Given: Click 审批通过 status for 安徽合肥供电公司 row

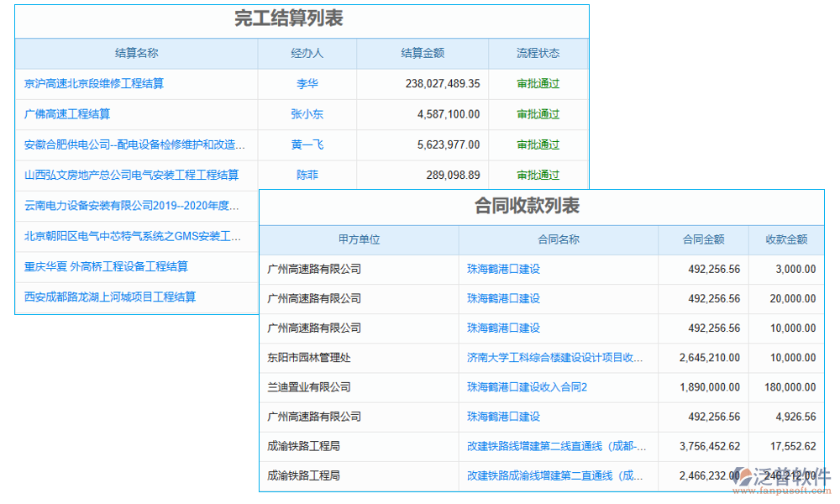Looking at the screenshot, I should (x=539, y=144).
